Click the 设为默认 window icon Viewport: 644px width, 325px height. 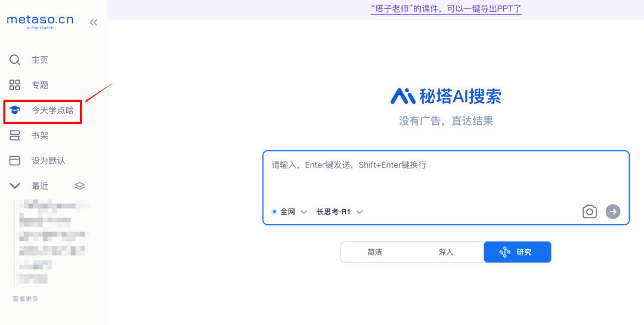pos(15,160)
